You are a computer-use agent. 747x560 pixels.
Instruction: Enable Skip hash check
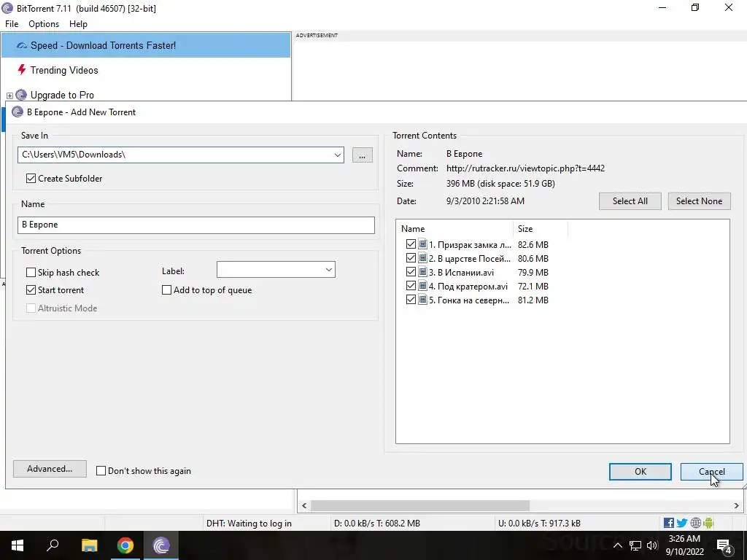click(31, 273)
